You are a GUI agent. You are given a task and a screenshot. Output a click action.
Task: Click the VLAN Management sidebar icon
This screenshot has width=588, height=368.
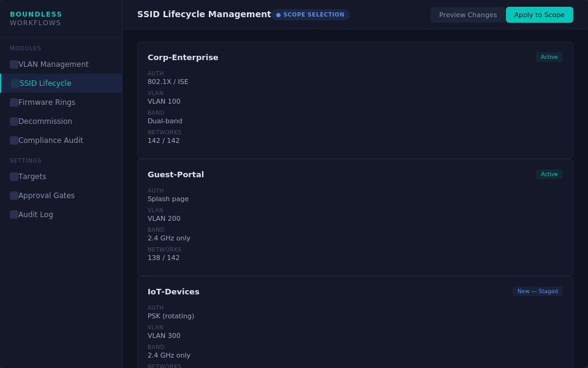(14, 64)
